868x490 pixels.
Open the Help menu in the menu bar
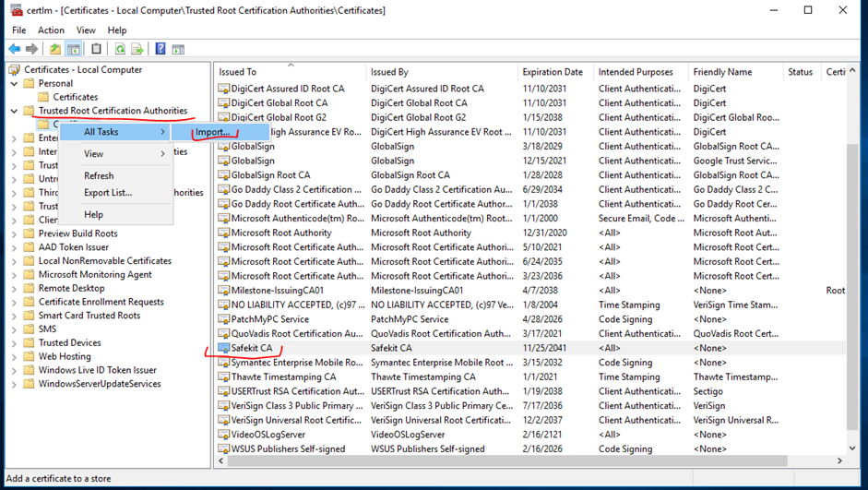117,30
